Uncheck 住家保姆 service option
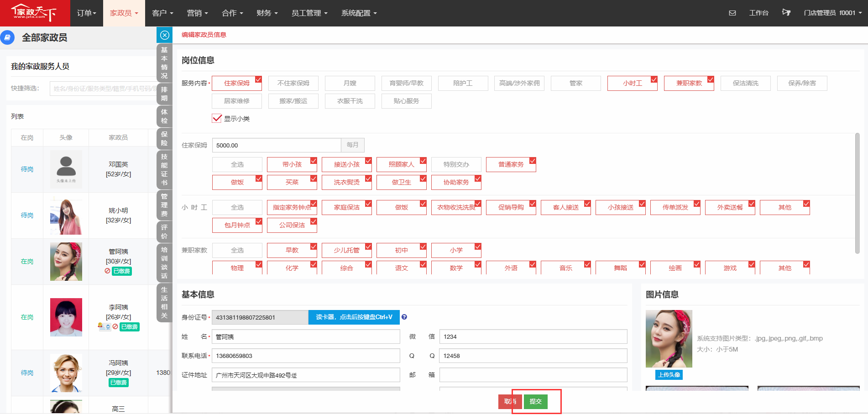Viewport: 868px width, 415px height. pos(237,83)
